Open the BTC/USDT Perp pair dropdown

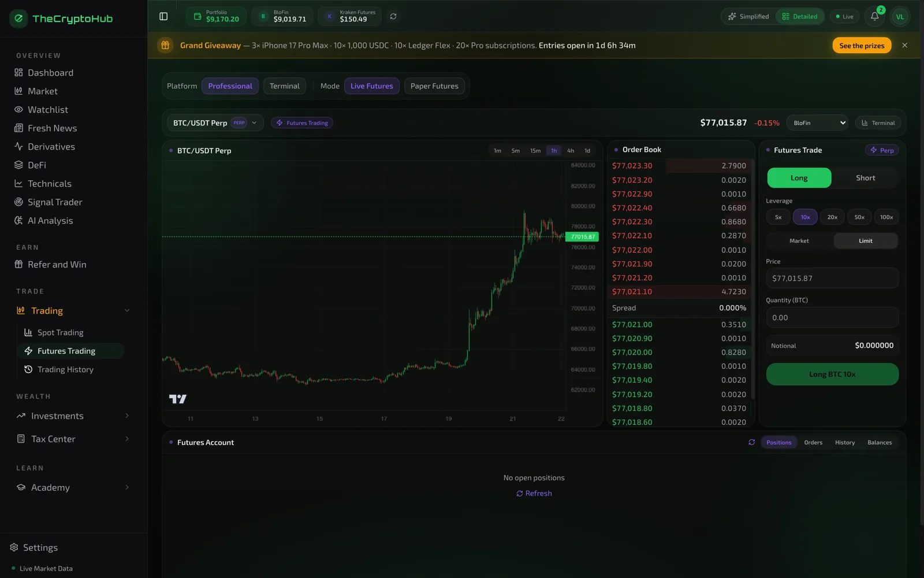coord(215,123)
